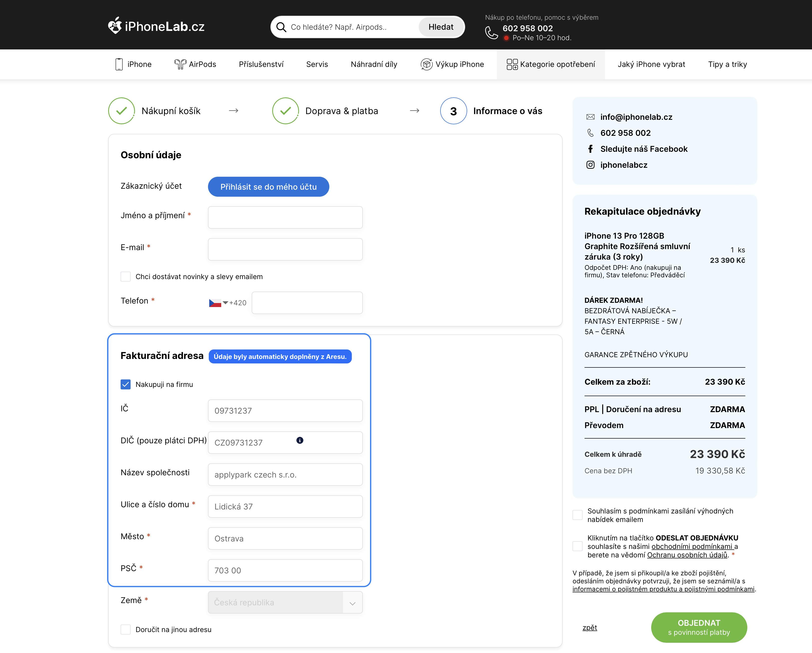Click the Hledat search button
Screen dimensions: 812x653
pyautogui.click(x=441, y=27)
